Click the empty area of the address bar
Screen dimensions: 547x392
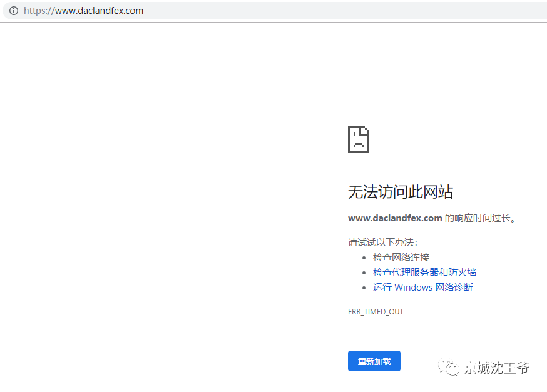click(344, 11)
